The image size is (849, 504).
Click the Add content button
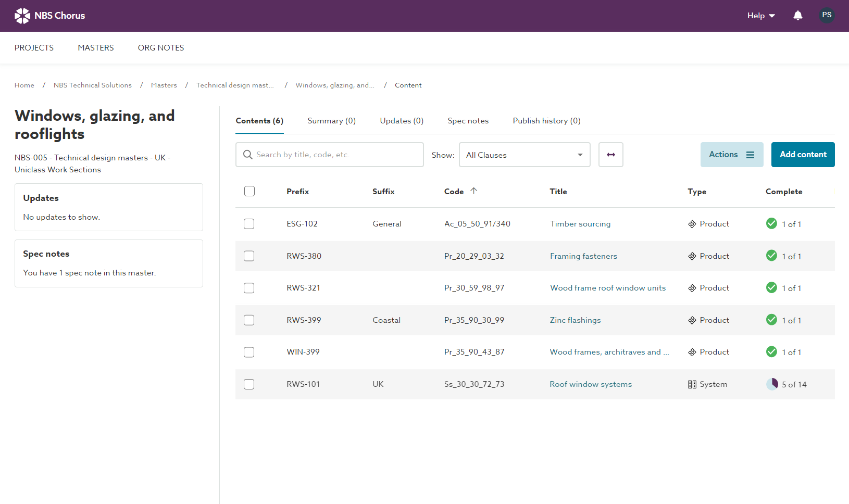[x=803, y=155]
